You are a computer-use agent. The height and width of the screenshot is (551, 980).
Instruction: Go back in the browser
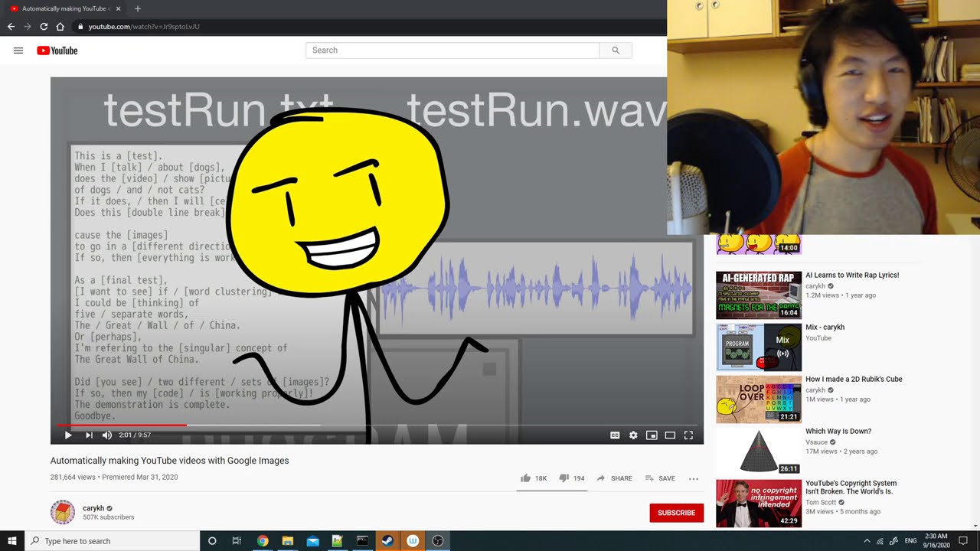point(11,27)
